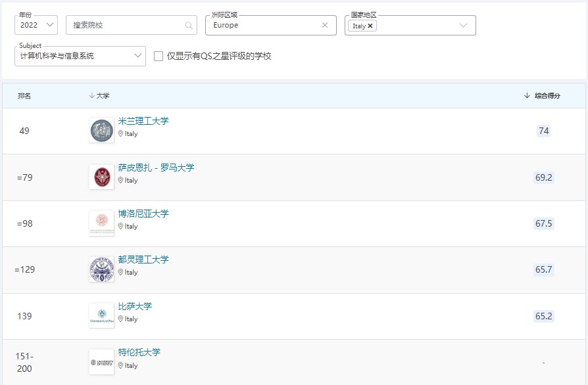Click in the 搜索院校 search field
The image size is (588, 385).
(x=125, y=26)
